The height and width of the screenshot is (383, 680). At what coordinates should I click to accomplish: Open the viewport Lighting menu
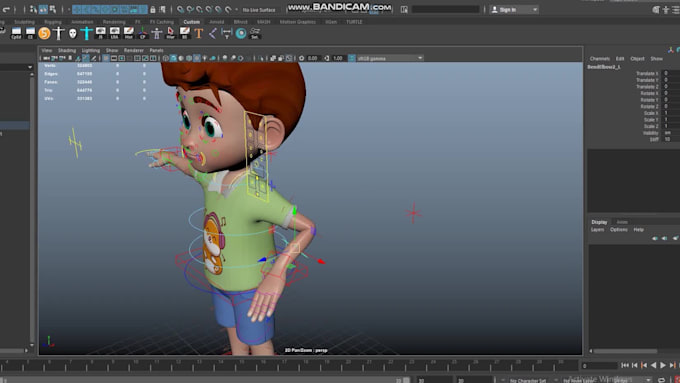(x=91, y=50)
